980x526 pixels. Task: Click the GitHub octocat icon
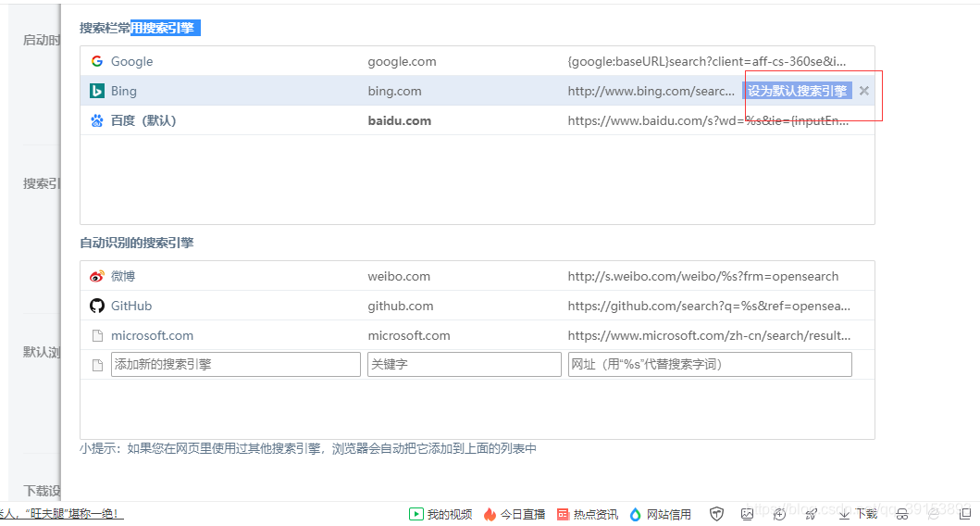[97, 306]
